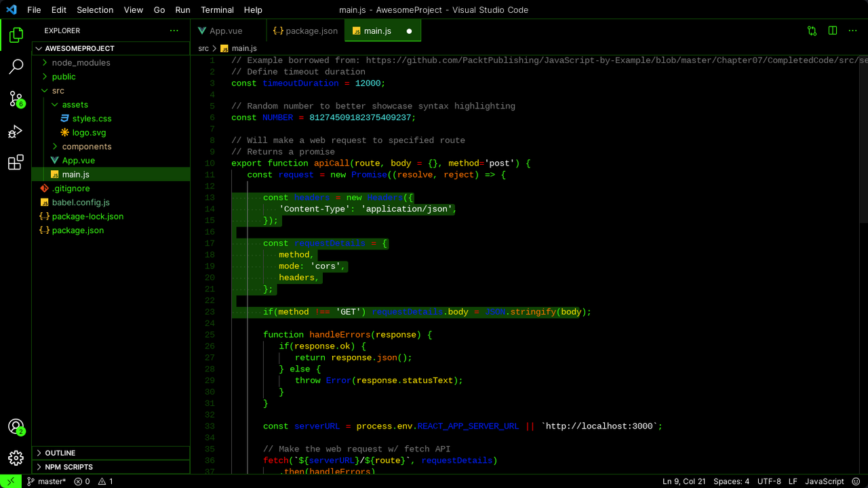The image size is (868, 488).
Task: Click the Open Changes icon in editor toolbar
Action: 812,30
